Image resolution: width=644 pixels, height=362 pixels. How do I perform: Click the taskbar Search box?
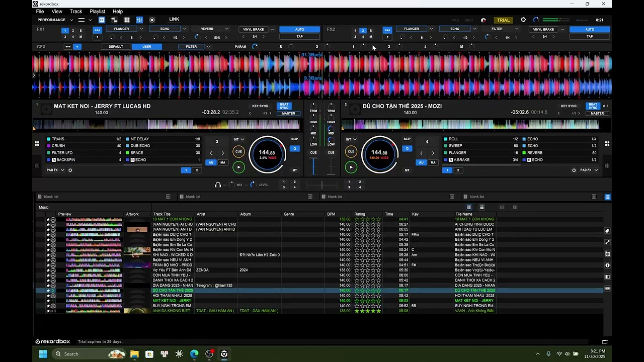88,354
